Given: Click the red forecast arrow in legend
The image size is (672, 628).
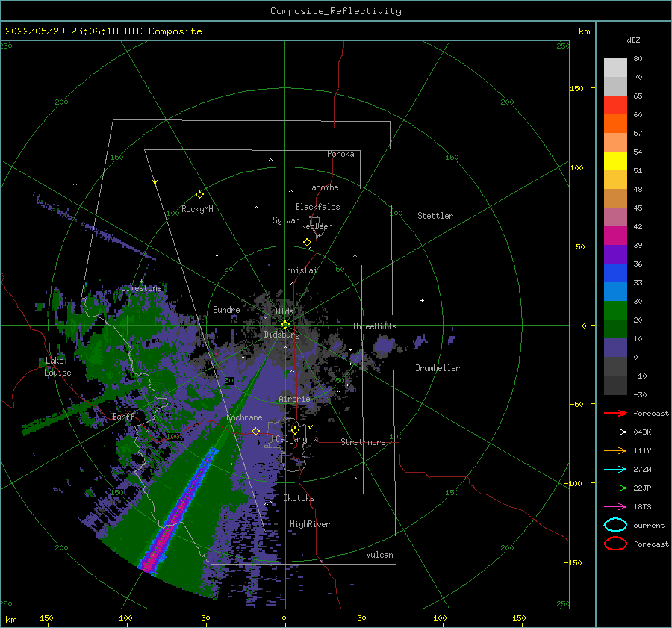Looking at the screenshot, I should pos(615,413).
